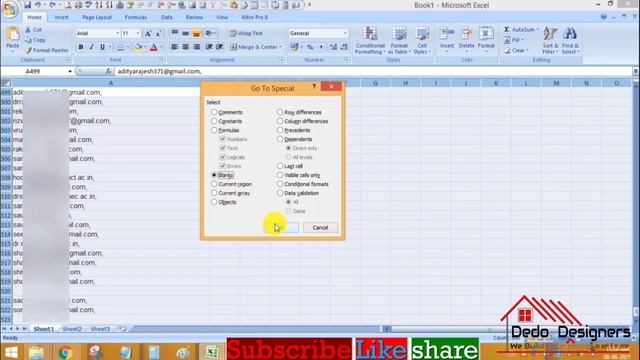This screenshot has height=360, width=640.
Task: Open the General number format dropdown
Action: [x=345, y=33]
